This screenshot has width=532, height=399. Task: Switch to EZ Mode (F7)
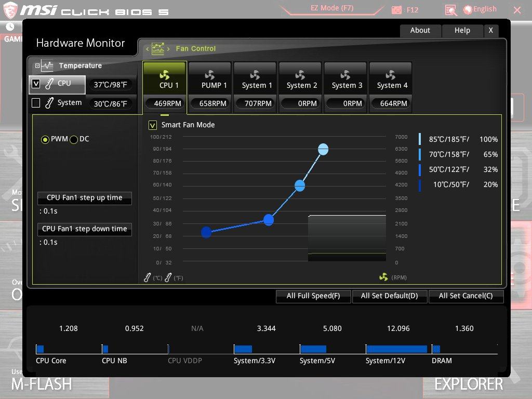pos(332,8)
